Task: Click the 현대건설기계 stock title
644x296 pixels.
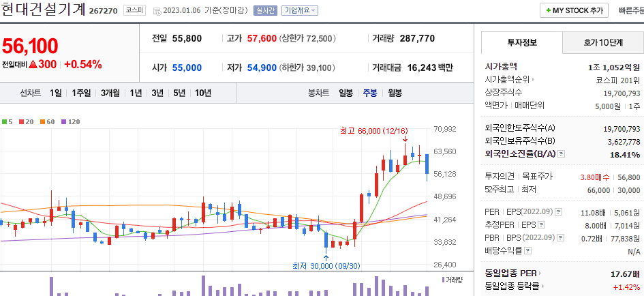Action: pos(43,9)
